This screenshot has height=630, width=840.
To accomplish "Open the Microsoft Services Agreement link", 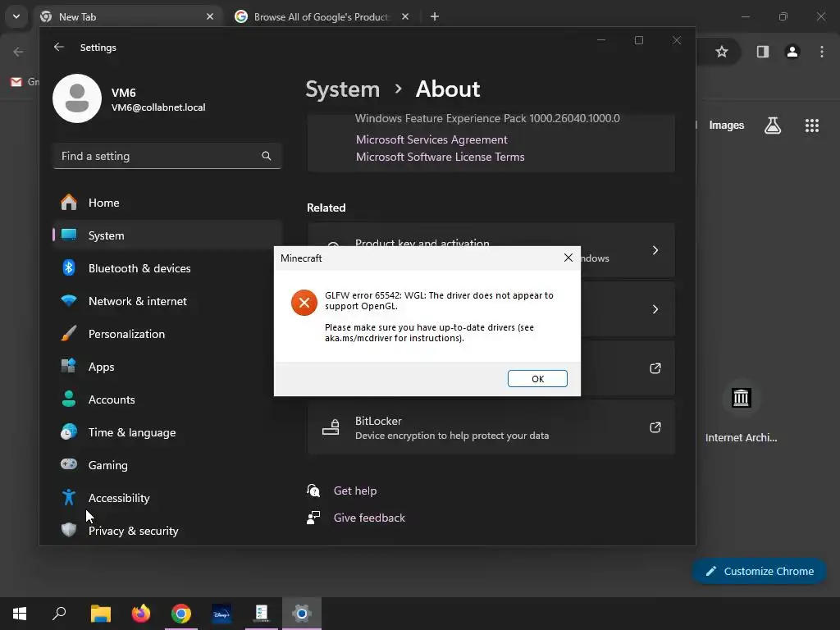I will pyautogui.click(x=431, y=139).
